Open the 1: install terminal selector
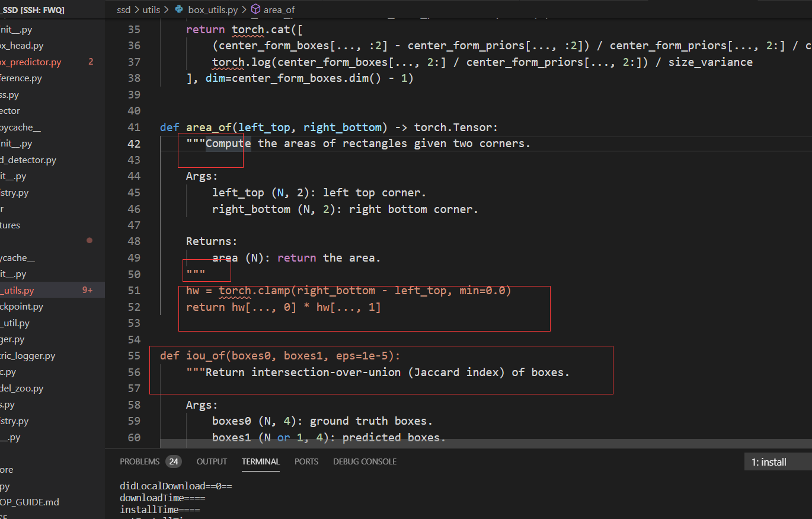This screenshot has height=519, width=812. 769,461
